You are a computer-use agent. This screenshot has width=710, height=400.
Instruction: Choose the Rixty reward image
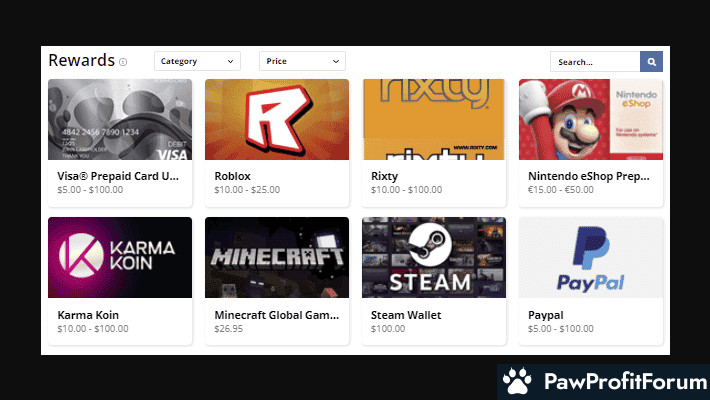[433, 120]
